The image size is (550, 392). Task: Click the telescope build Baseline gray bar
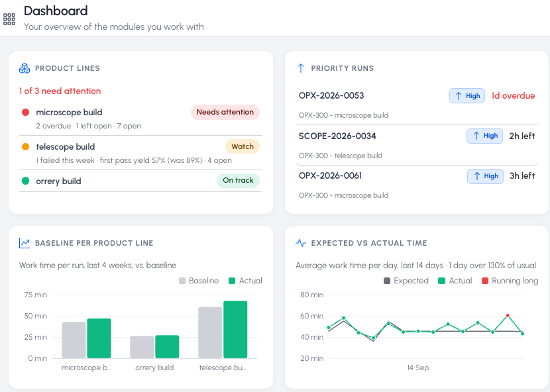tap(210, 333)
